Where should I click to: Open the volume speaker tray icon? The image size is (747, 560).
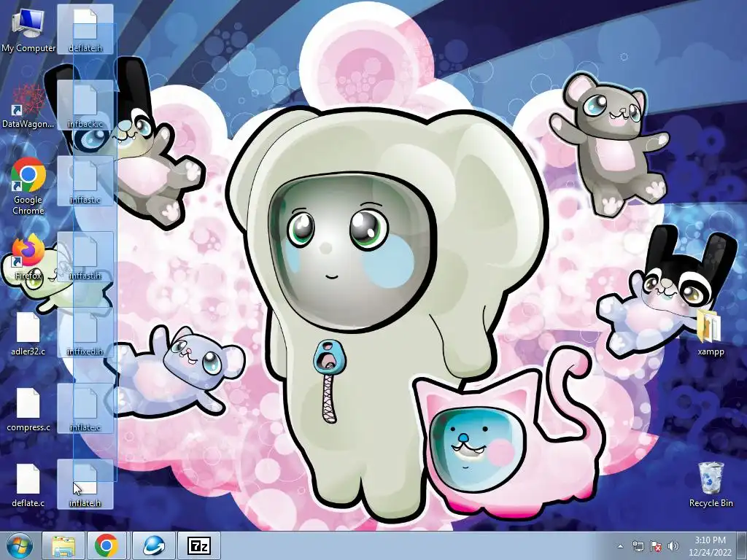point(673,546)
